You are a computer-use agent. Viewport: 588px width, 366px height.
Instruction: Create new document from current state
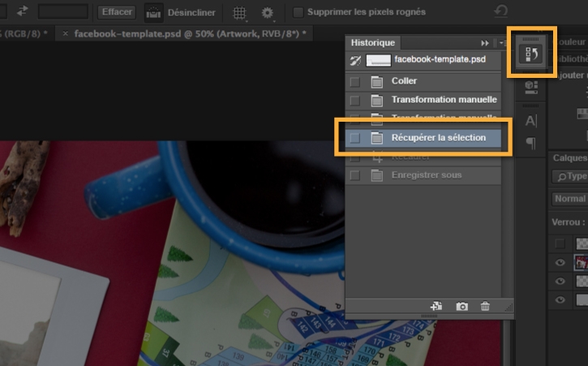pyautogui.click(x=436, y=306)
